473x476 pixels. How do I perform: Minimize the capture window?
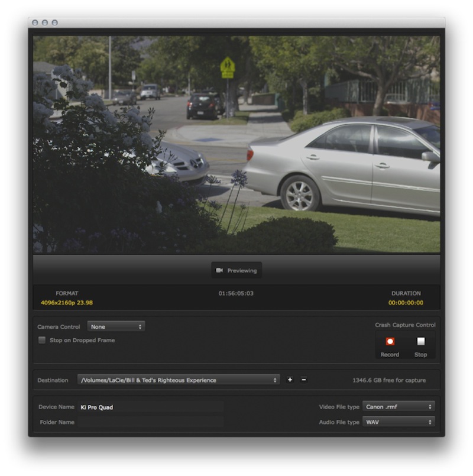tap(45, 22)
